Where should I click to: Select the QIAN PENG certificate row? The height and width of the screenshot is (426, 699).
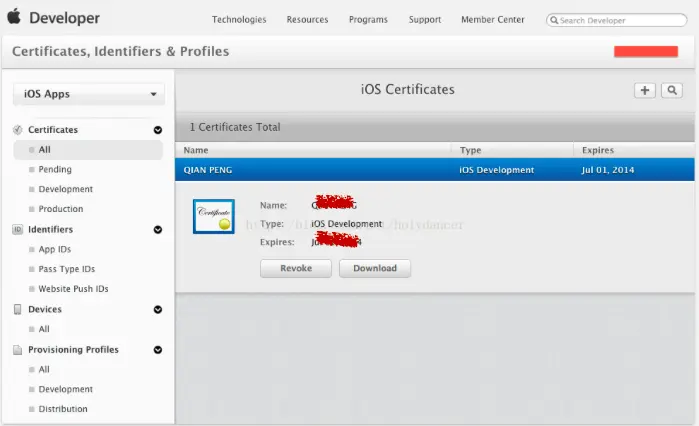[435, 170]
